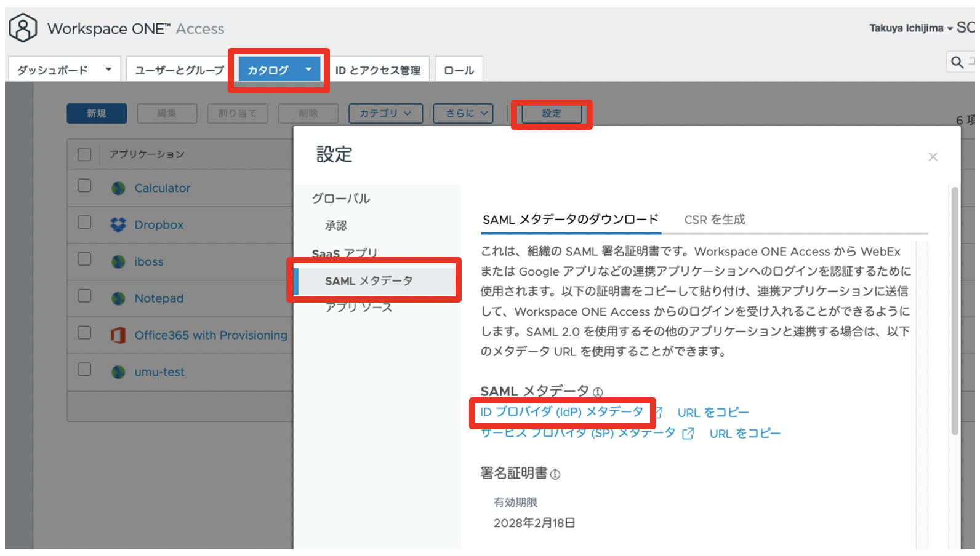Open the ユーザーとグループ tab
The height and width of the screenshot is (556, 980).
[x=180, y=69]
